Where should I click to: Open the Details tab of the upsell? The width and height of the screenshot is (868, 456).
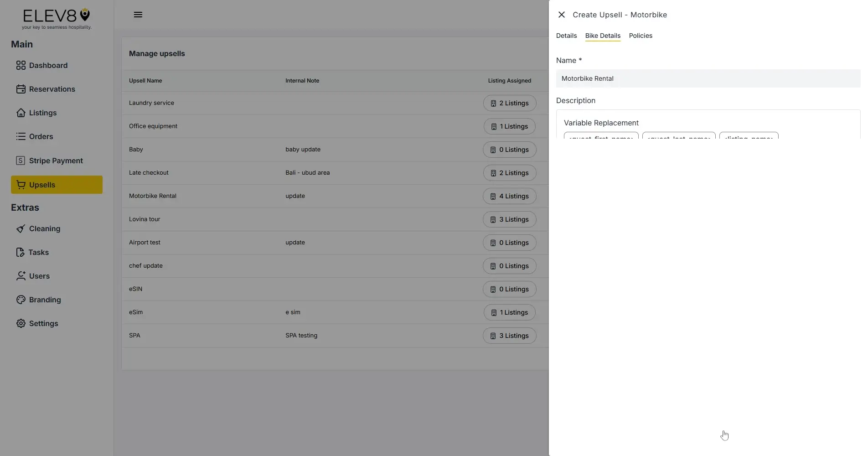(566, 36)
